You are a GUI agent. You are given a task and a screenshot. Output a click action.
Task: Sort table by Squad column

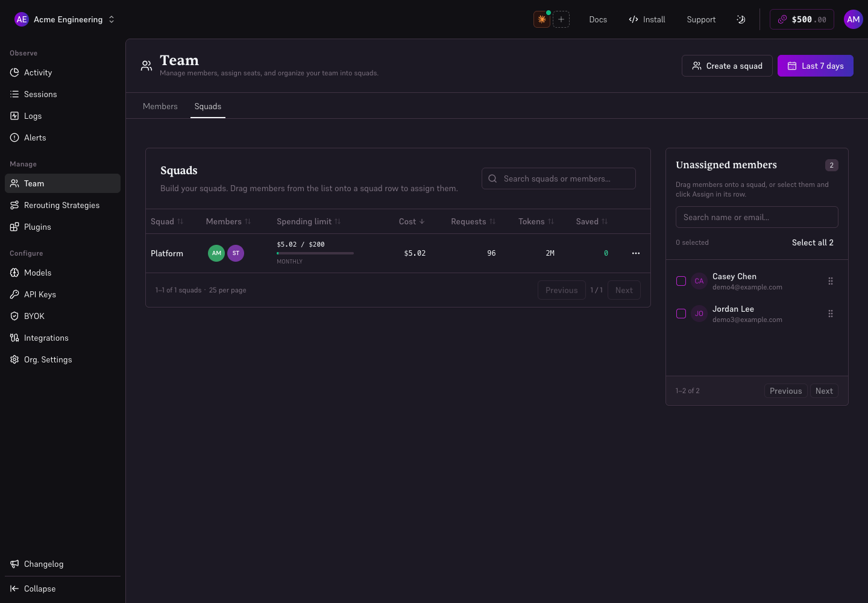pyautogui.click(x=167, y=221)
